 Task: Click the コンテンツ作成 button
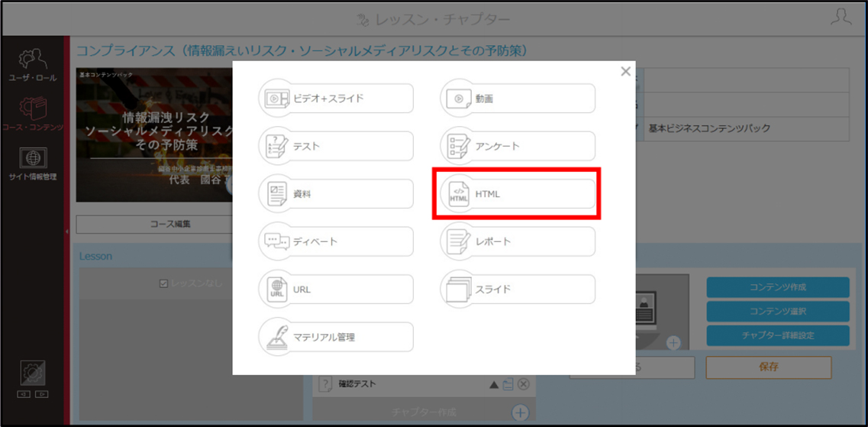[x=778, y=287]
